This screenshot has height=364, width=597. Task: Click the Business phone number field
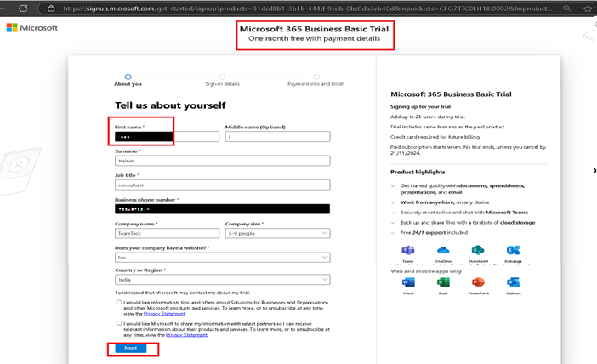(222, 209)
